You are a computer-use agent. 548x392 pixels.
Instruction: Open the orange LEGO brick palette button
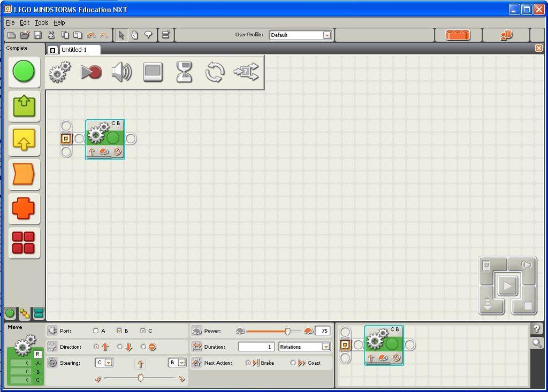click(x=458, y=35)
